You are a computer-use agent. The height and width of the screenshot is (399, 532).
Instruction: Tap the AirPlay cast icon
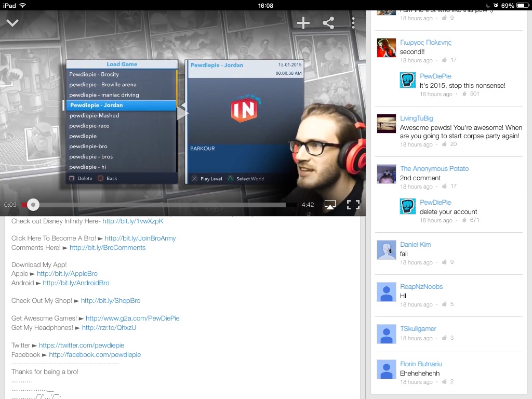coord(330,205)
